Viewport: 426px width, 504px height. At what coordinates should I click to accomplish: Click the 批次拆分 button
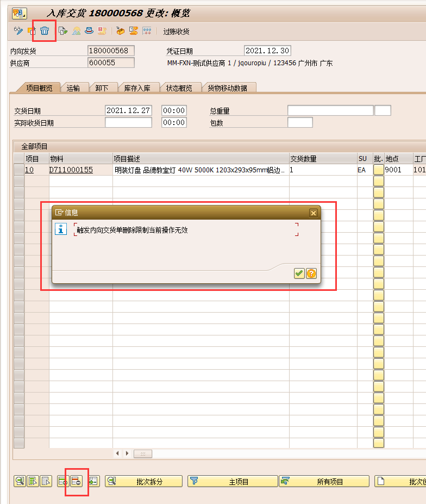(x=143, y=481)
